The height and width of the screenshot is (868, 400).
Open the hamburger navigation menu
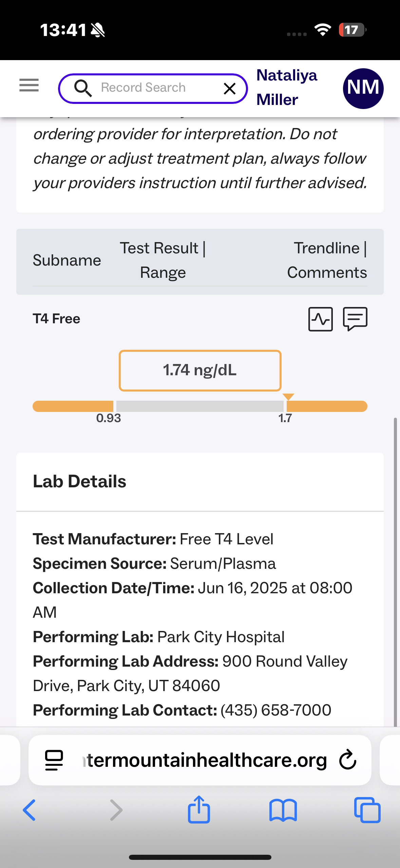tap(29, 85)
